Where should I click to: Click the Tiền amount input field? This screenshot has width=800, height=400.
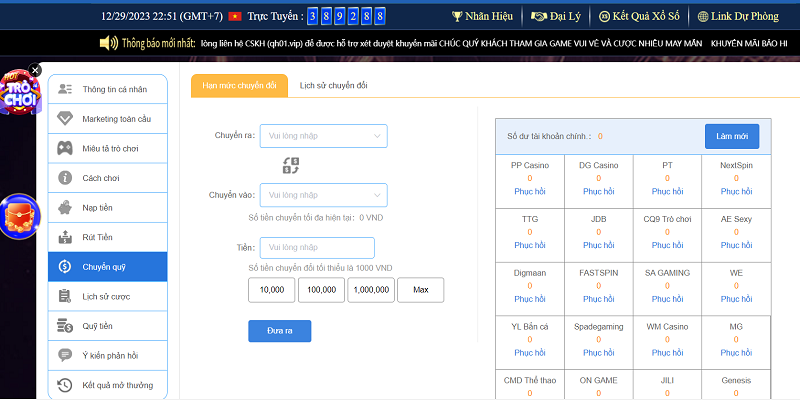(316, 248)
